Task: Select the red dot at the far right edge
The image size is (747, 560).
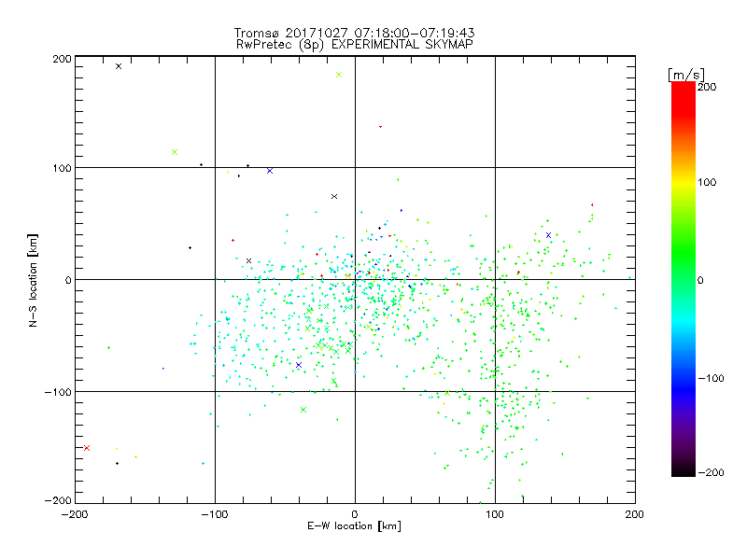Action: [592, 204]
